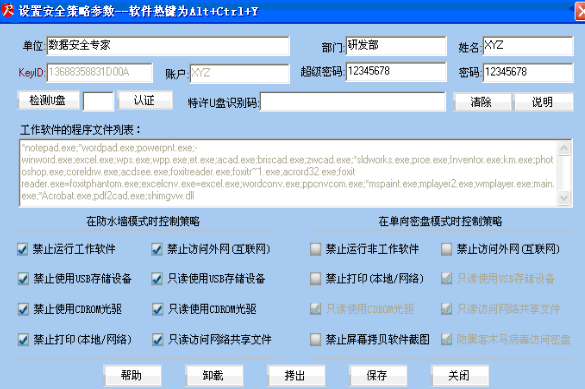Click the 部门 input field
Image resolution: width=585 pixels, height=389 pixels.
pos(396,46)
